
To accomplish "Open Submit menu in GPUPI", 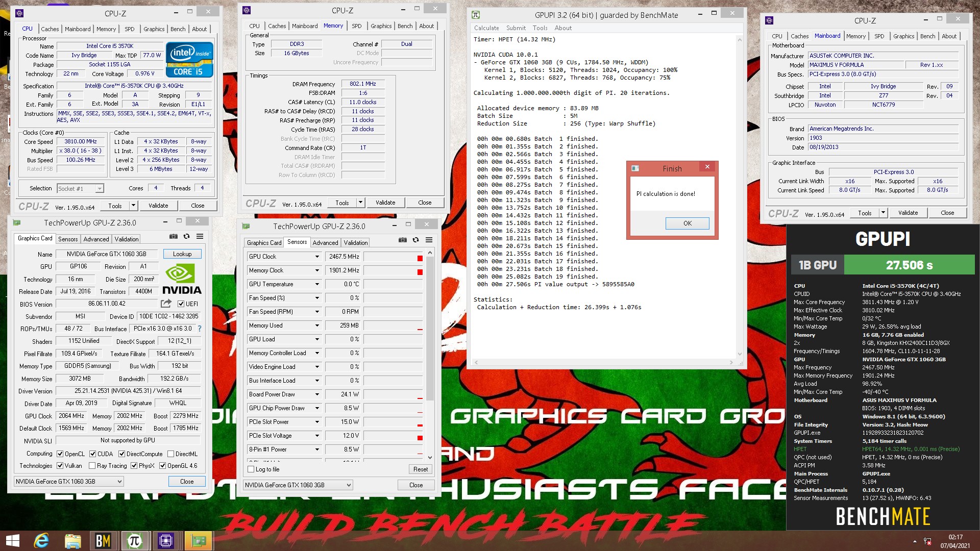I will coord(516,28).
